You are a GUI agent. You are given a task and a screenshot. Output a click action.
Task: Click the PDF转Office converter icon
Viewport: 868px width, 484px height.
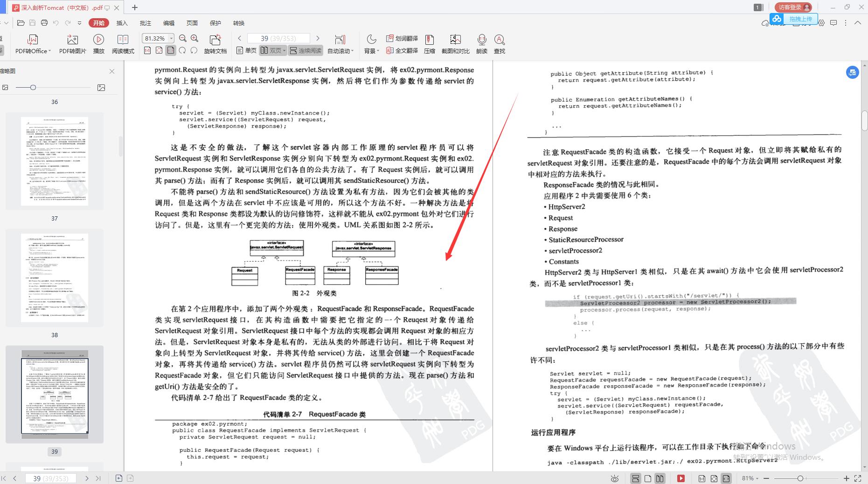pyautogui.click(x=32, y=44)
